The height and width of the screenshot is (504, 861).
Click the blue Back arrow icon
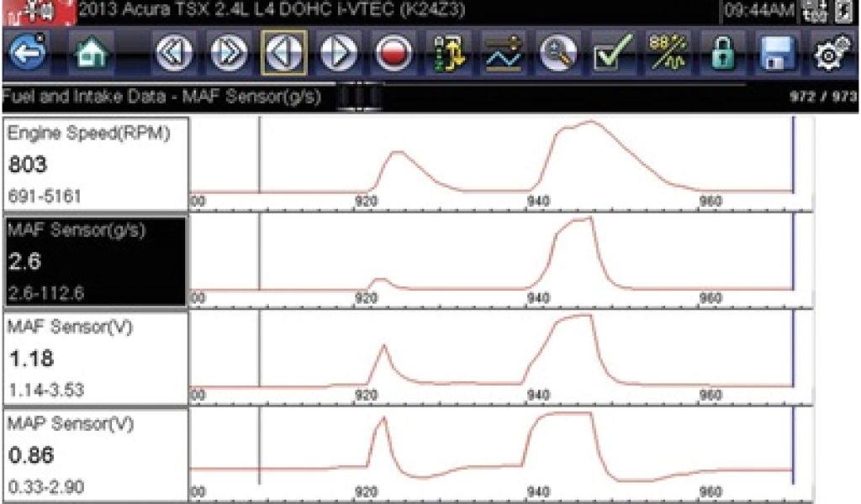tap(27, 56)
